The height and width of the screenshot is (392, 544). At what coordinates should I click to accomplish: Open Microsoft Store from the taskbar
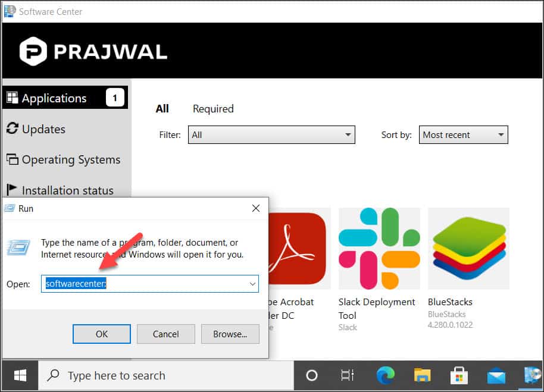pyautogui.click(x=459, y=375)
